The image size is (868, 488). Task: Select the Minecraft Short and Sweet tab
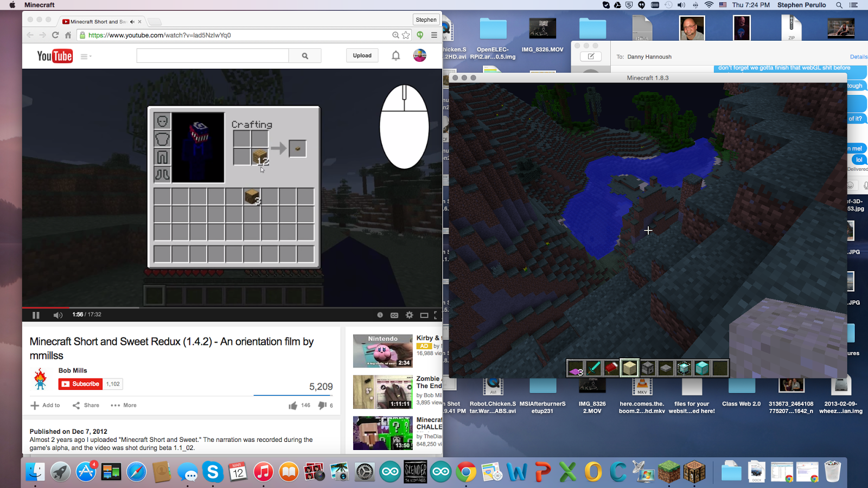point(101,22)
